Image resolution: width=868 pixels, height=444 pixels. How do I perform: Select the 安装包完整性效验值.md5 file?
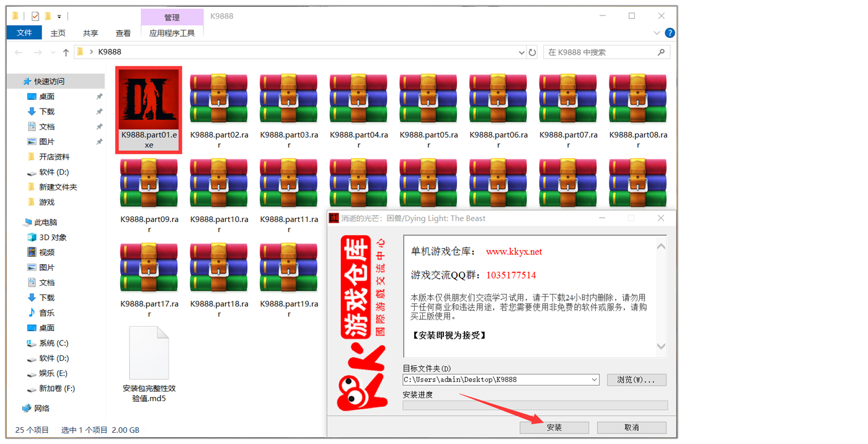click(149, 353)
